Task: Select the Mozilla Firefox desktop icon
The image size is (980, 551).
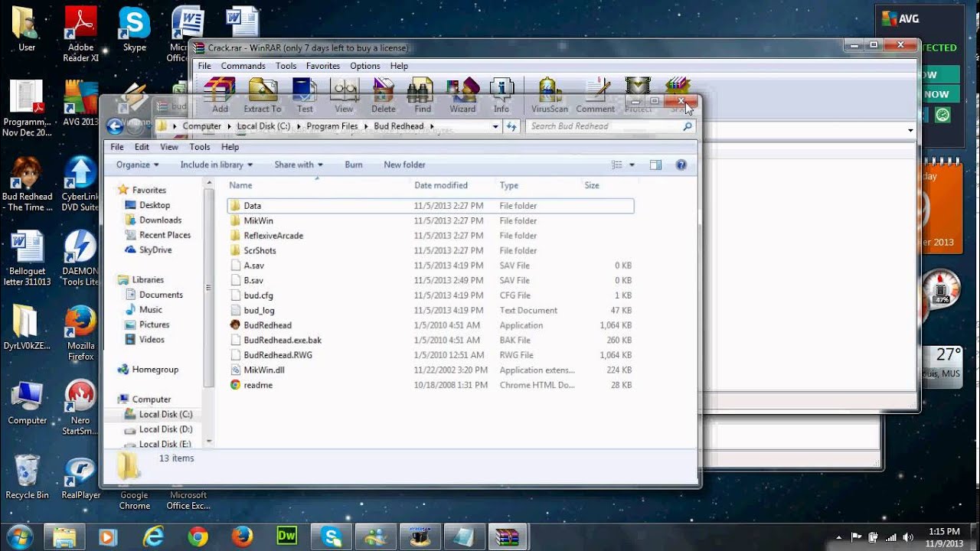Action: 80,334
